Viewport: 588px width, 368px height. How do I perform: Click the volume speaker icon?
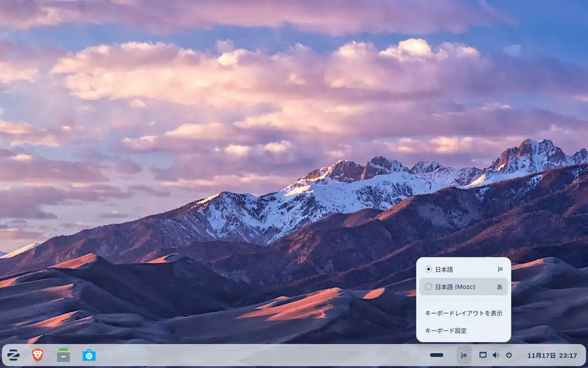click(496, 355)
